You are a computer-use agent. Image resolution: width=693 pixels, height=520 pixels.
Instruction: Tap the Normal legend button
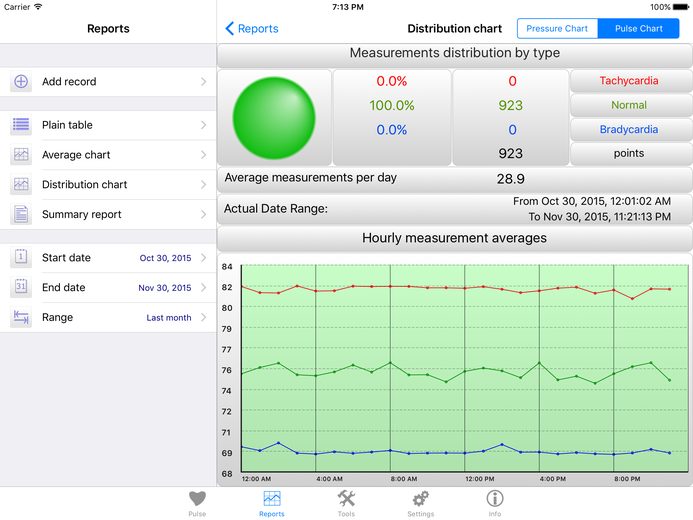[629, 105]
